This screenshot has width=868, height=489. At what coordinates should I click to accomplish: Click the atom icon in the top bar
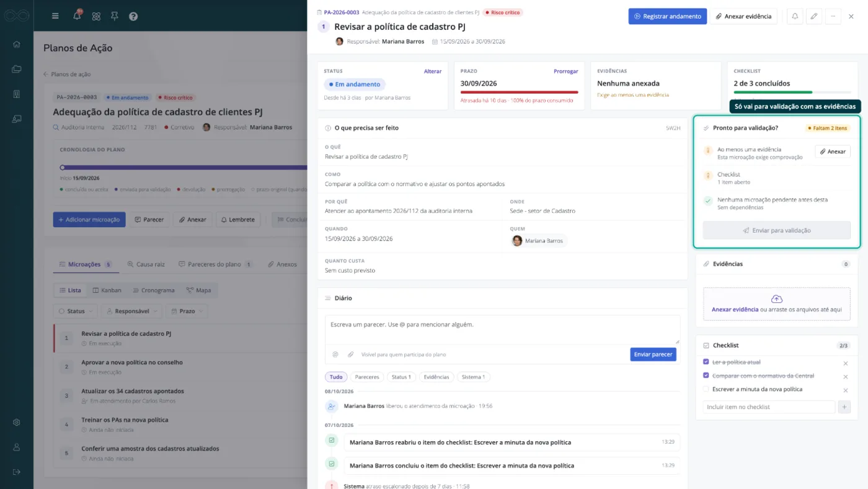[96, 16]
